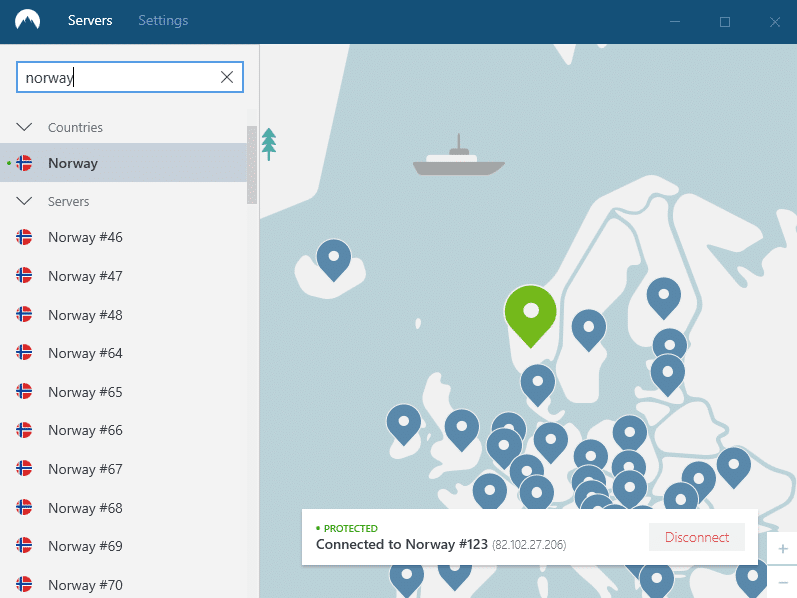
Task: Minimize the NordVPN window
Action: (x=675, y=21)
